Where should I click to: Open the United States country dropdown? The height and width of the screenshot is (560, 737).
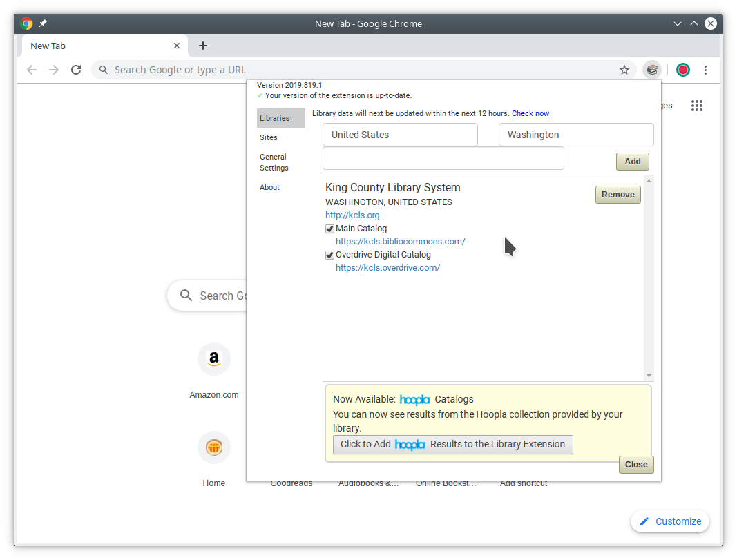click(400, 135)
